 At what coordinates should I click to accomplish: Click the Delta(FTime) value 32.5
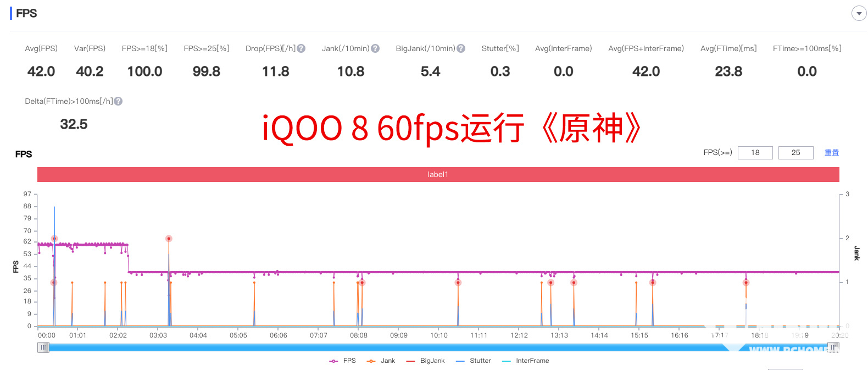[x=74, y=124]
